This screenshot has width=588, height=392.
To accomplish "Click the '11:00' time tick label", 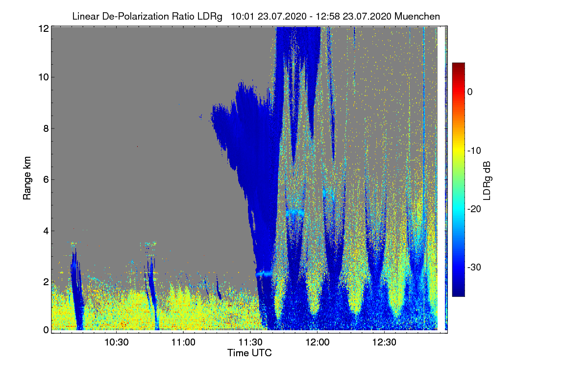I will (x=183, y=342).
